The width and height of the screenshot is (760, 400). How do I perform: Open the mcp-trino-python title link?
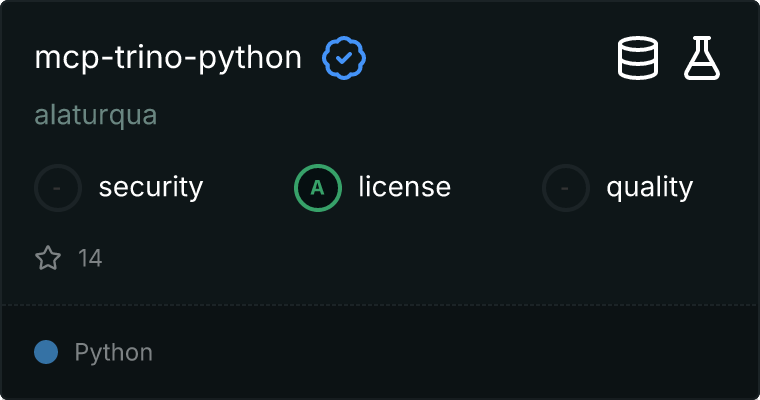pos(168,59)
